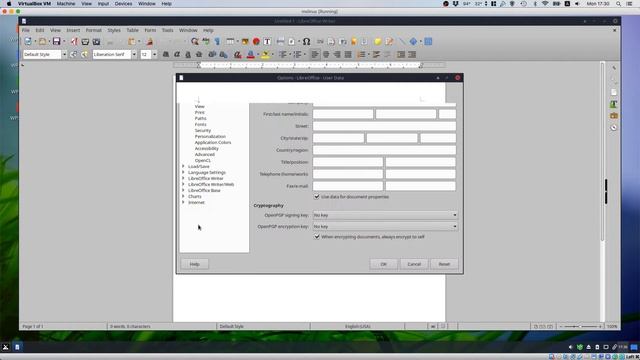
Task: Save the document using the Save icon
Action: 56,42
